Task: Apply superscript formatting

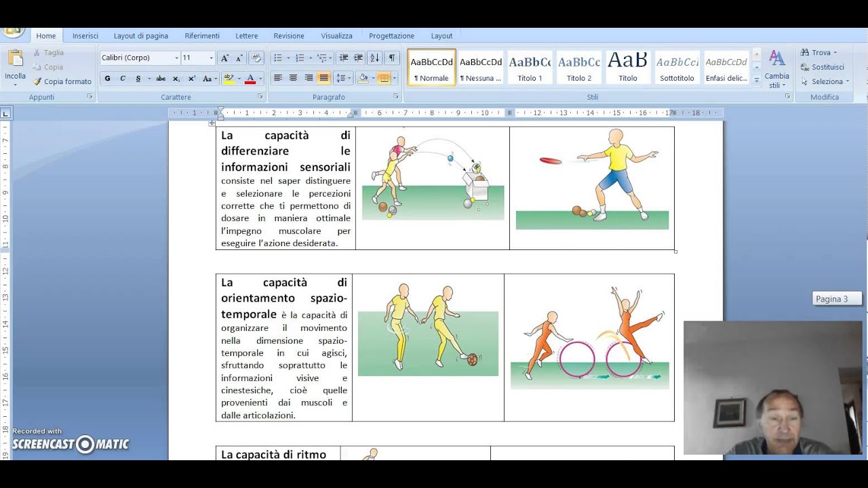Action: pos(191,79)
